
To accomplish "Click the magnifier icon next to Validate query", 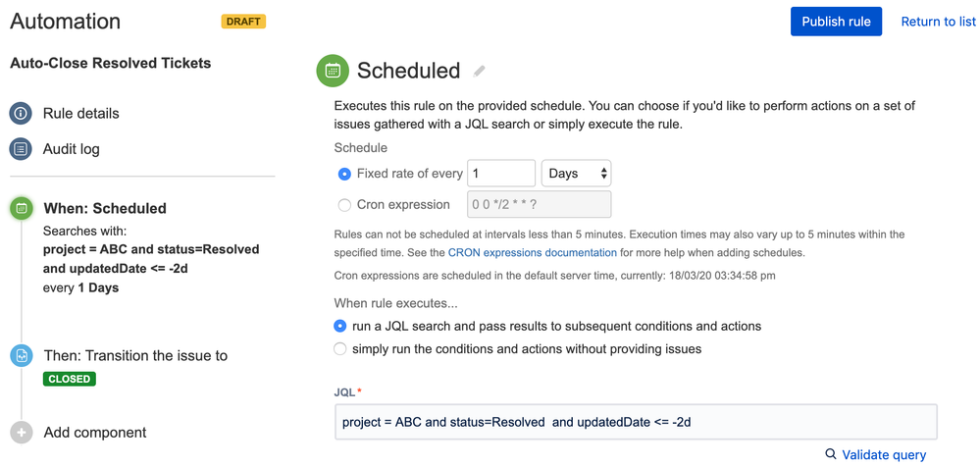I will coord(831,454).
